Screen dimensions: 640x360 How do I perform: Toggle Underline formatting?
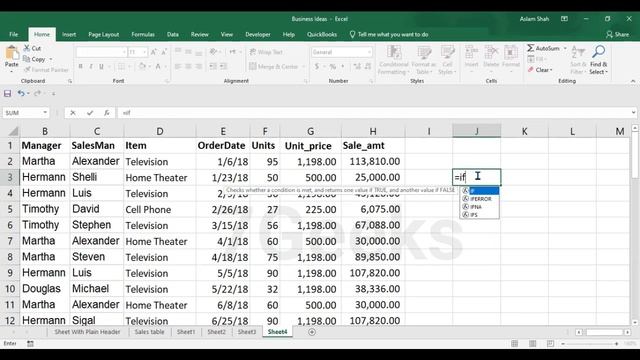(101, 67)
